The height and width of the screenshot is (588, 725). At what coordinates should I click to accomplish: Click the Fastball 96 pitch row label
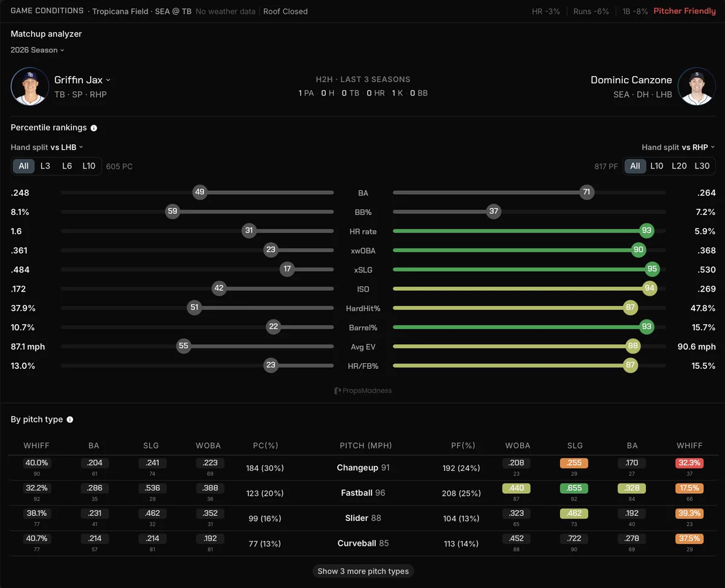[x=363, y=493]
